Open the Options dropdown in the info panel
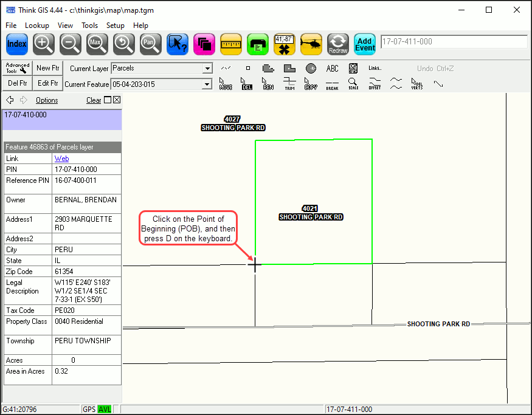This screenshot has width=532, height=415. (47, 100)
